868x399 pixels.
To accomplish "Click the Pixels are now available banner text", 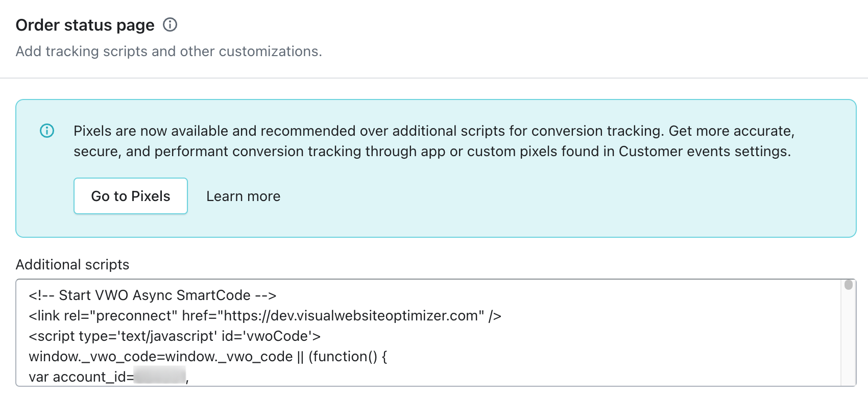I will tap(434, 141).
